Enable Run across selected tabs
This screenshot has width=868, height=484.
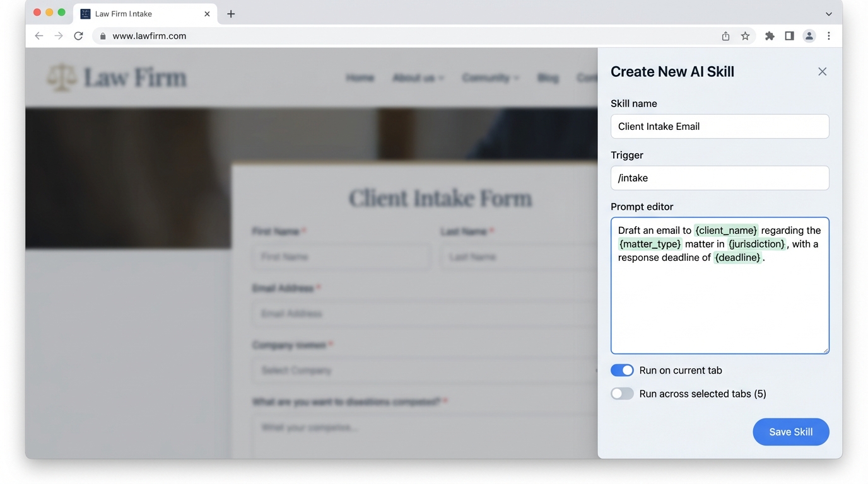pos(622,393)
